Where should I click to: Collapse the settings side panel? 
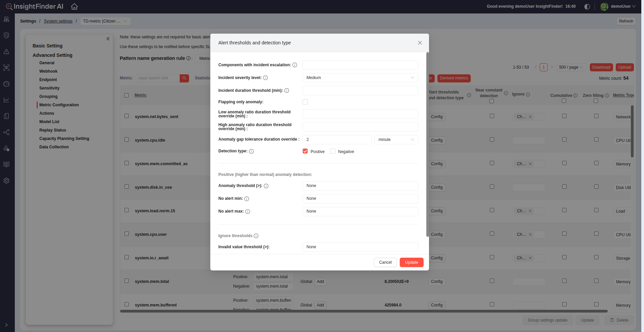(x=108, y=39)
